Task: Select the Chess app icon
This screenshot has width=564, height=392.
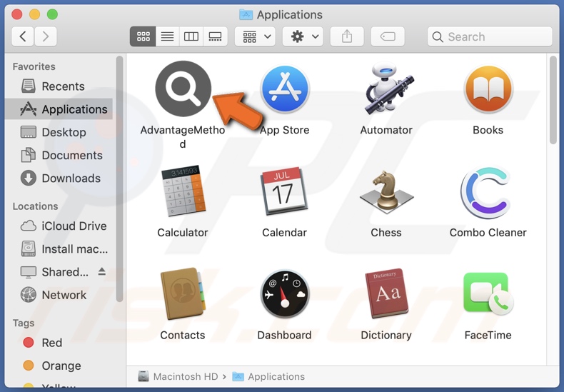Action: point(387,191)
